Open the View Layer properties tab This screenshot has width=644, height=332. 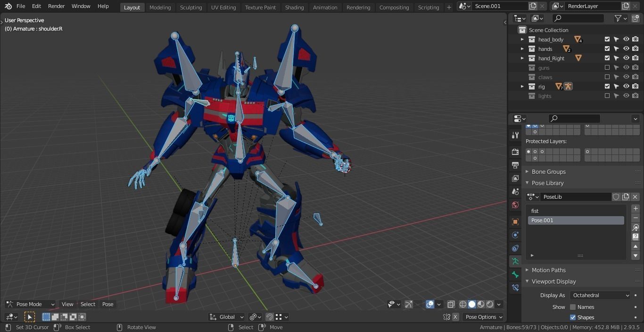(515, 178)
